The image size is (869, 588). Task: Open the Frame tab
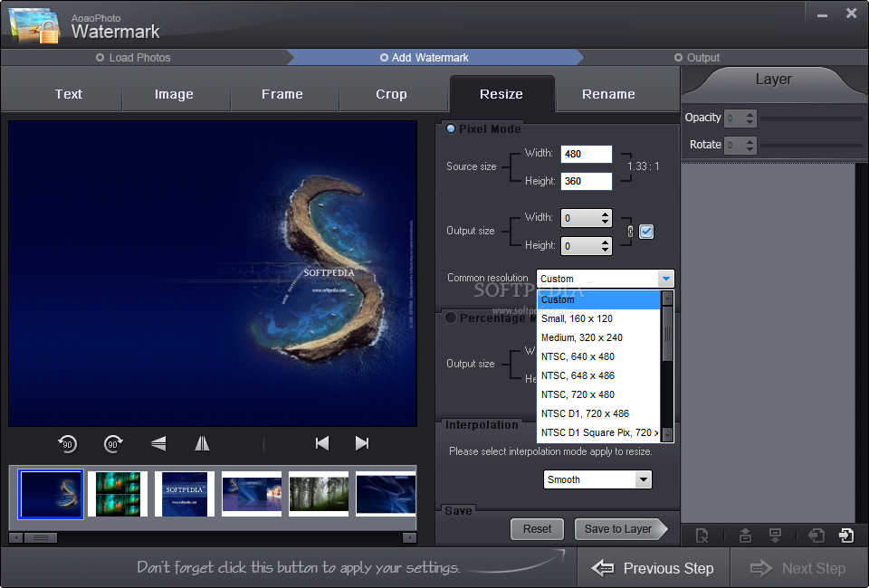coord(282,94)
